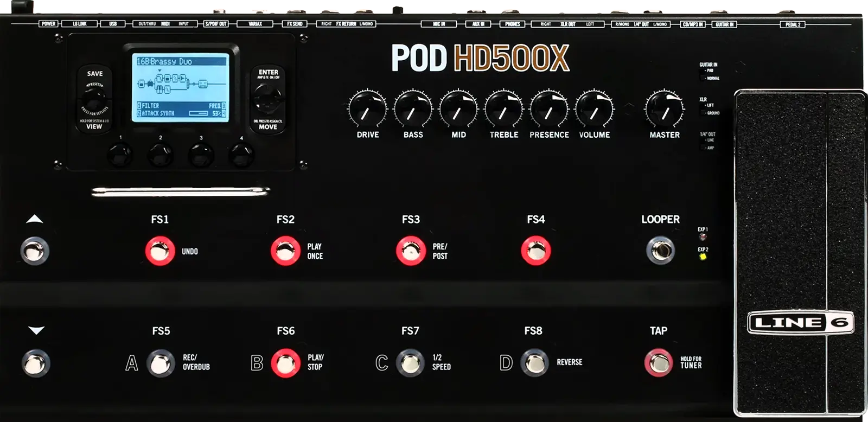Step on the bank down footswitch
This screenshot has height=422, width=868.
(x=36, y=363)
